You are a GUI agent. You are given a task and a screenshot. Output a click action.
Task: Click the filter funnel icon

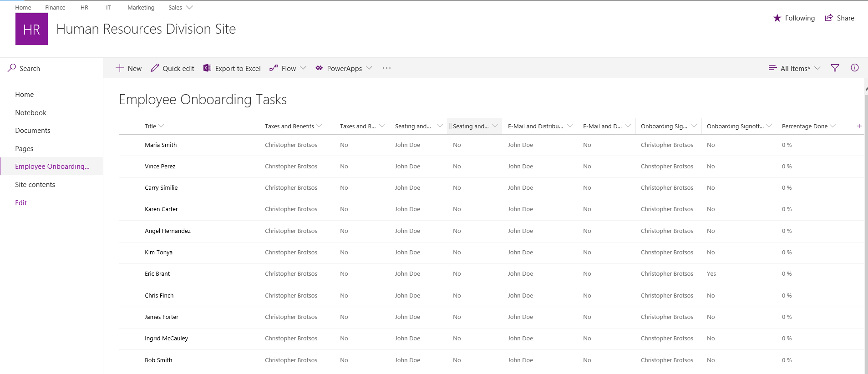(835, 68)
